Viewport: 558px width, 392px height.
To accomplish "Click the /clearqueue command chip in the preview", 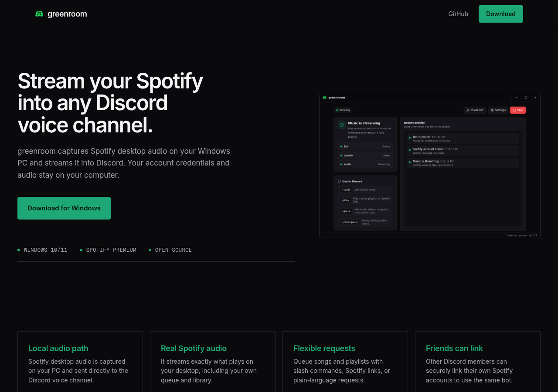I will (350, 222).
